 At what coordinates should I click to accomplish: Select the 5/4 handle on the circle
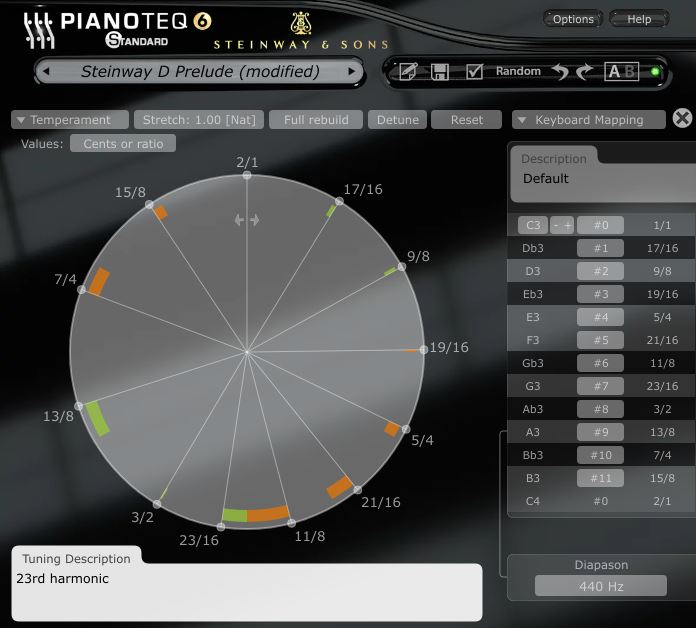pyautogui.click(x=406, y=429)
